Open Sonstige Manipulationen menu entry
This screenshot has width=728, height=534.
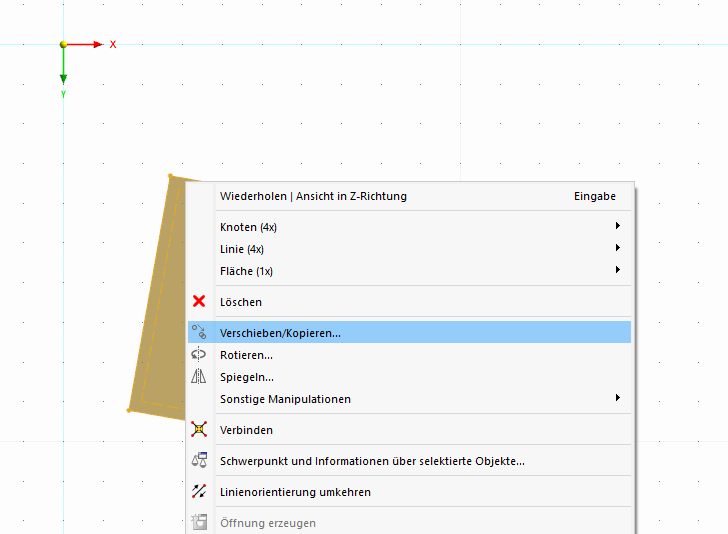410,399
